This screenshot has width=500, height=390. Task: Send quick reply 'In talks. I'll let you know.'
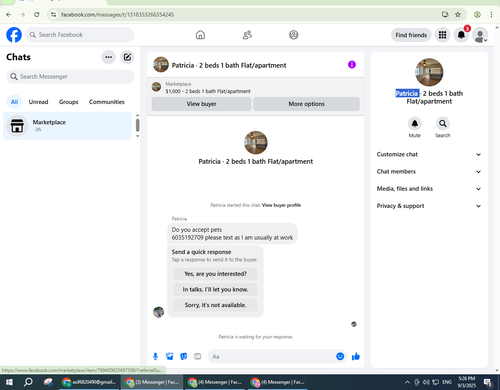coord(215,289)
